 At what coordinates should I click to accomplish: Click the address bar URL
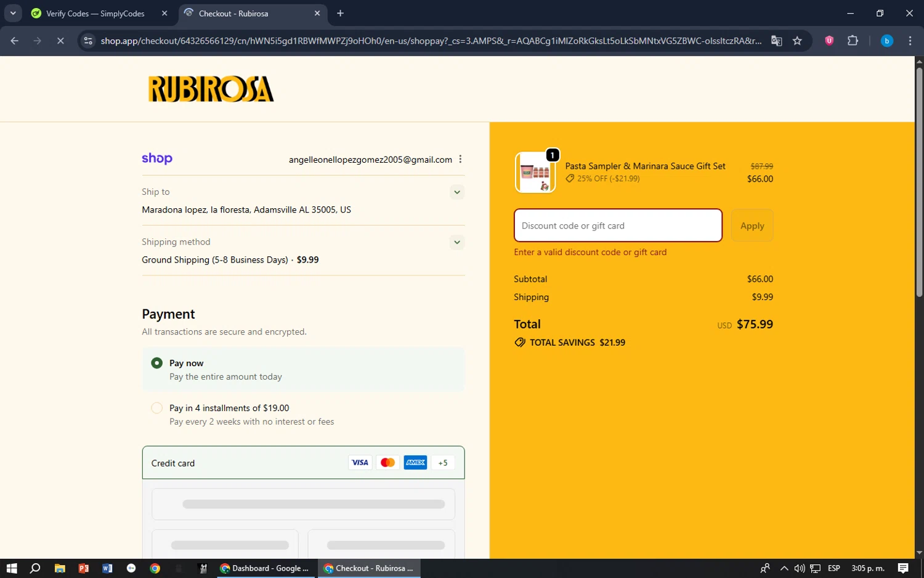coord(431,41)
